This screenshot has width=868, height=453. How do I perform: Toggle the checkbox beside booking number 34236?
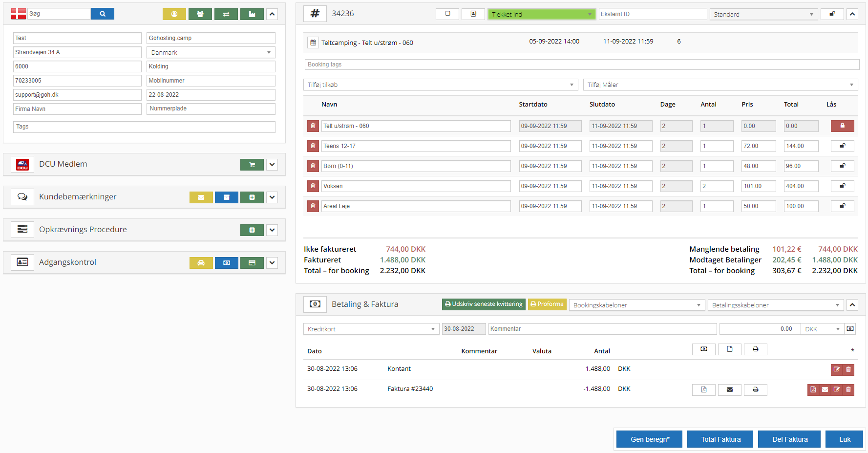[x=447, y=14]
